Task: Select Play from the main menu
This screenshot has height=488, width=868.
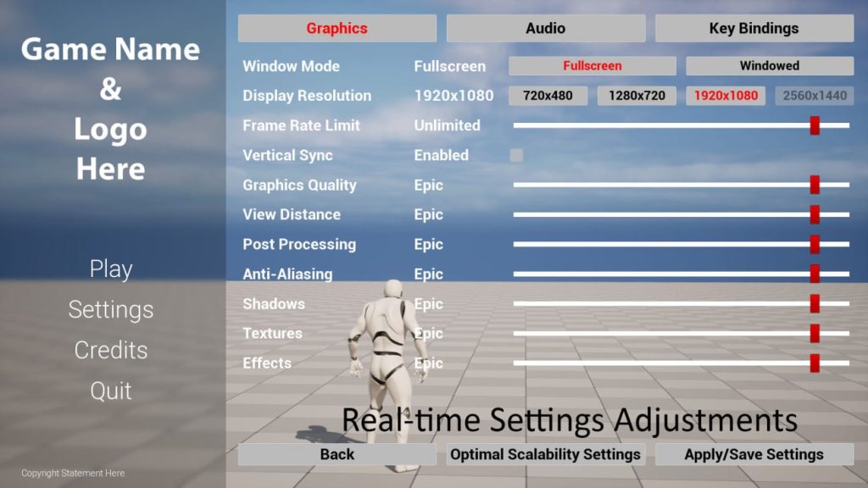Action: [110, 269]
